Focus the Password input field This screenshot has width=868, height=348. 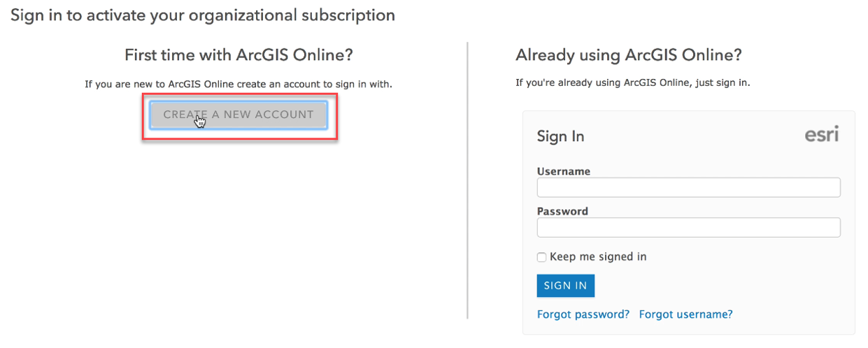pyautogui.click(x=688, y=228)
